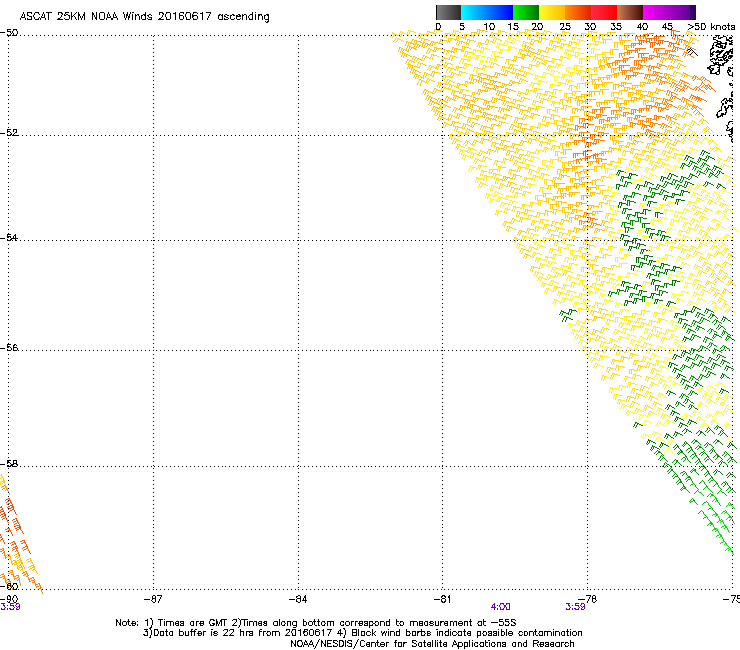
Task: Click the "20" label under the color bar
Action: coord(537,27)
